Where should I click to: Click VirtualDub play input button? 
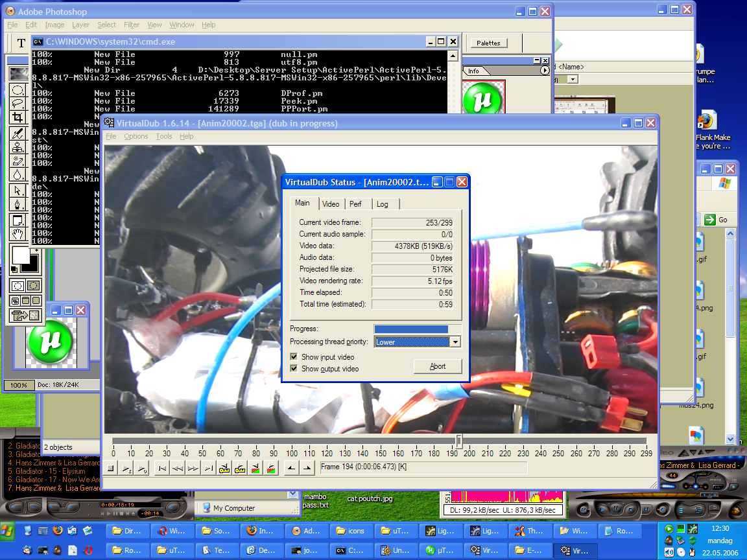coord(126,469)
